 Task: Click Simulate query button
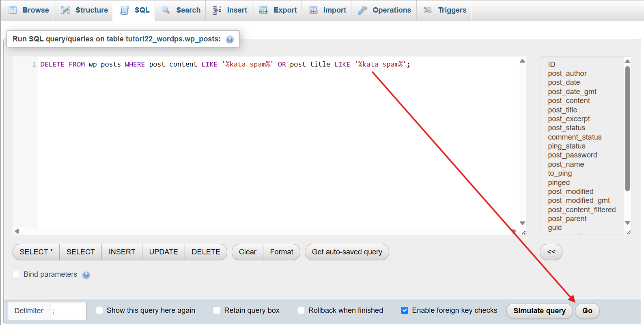click(539, 311)
